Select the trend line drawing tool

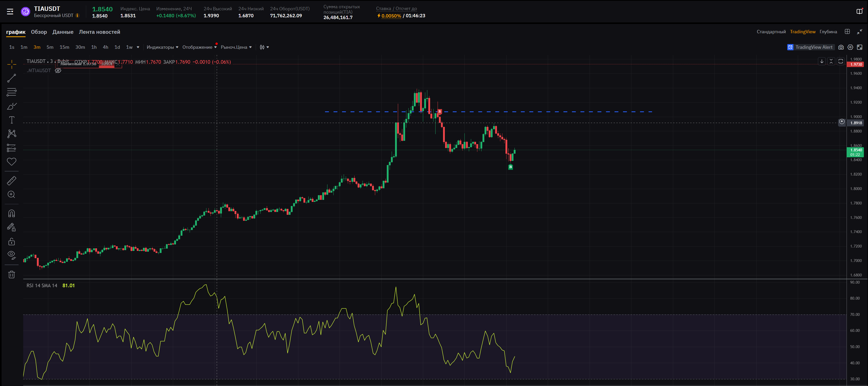pos(11,78)
